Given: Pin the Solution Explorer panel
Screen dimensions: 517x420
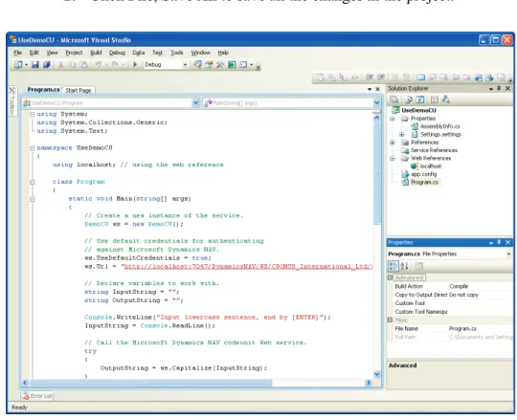Looking at the screenshot, I should [499, 88].
